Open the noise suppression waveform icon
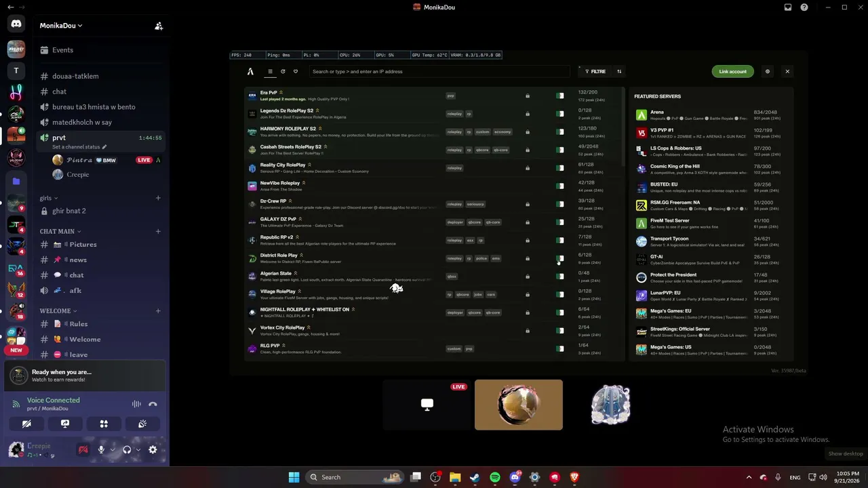 [136, 404]
